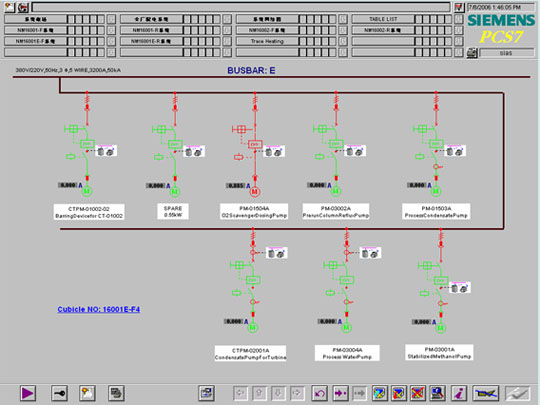
Task: Expand the small button beside Trace Heating row
Action: (x=343, y=41)
